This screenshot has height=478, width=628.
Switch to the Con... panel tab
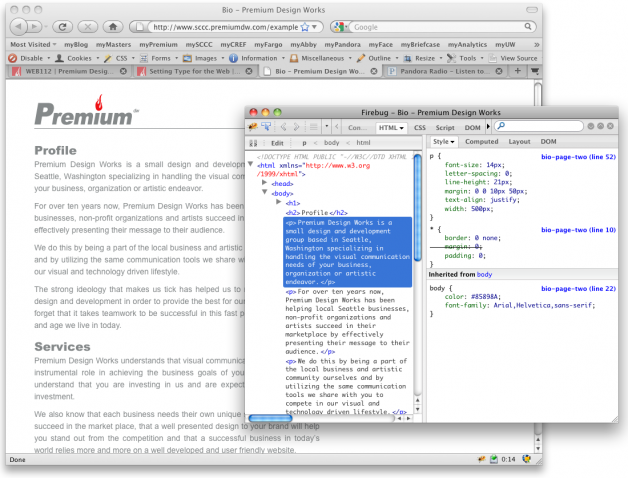(x=357, y=128)
